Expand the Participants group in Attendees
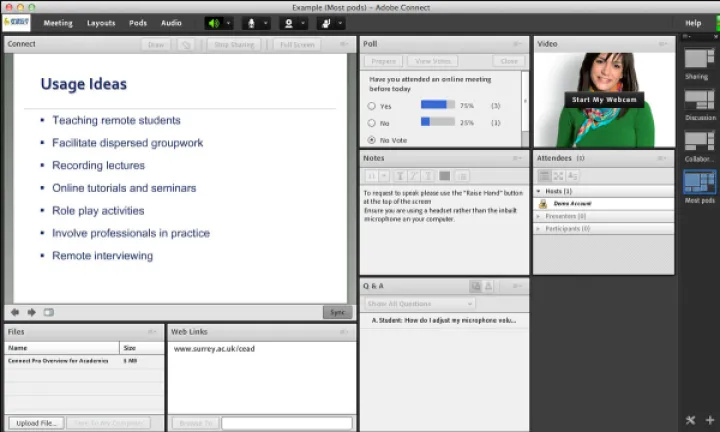Screen dimensions: 720x432 tap(540, 229)
